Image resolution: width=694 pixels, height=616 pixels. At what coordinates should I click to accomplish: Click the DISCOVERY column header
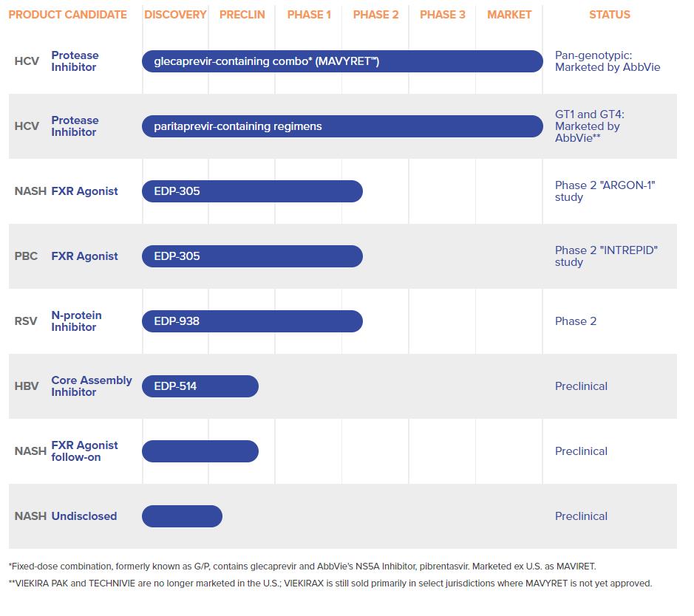(175, 15)
